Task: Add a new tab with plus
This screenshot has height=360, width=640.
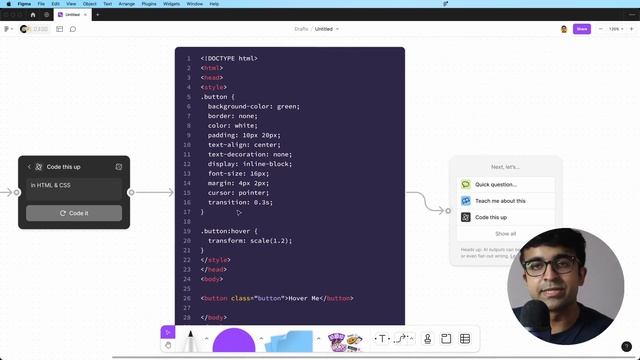Action: (x=98, y=15)
